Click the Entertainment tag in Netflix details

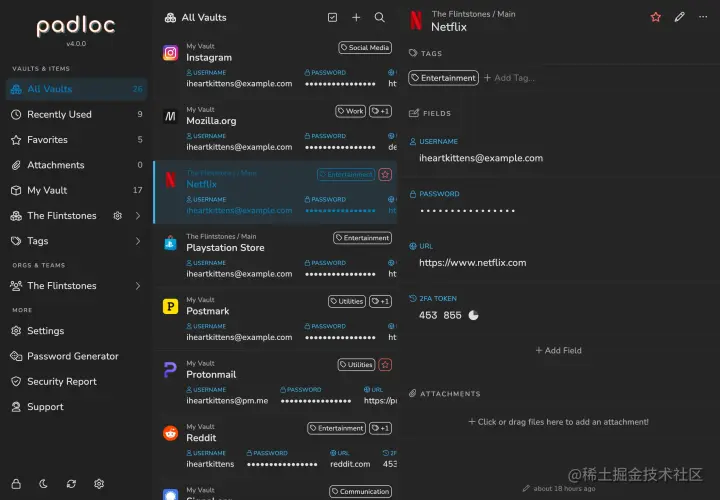tap(444, 78)
